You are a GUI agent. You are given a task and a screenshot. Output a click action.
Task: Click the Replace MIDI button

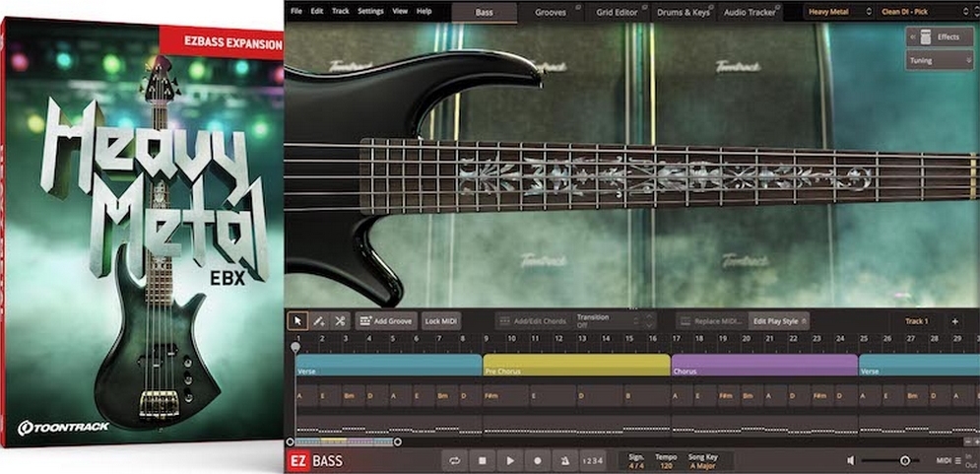coord(711,321)
